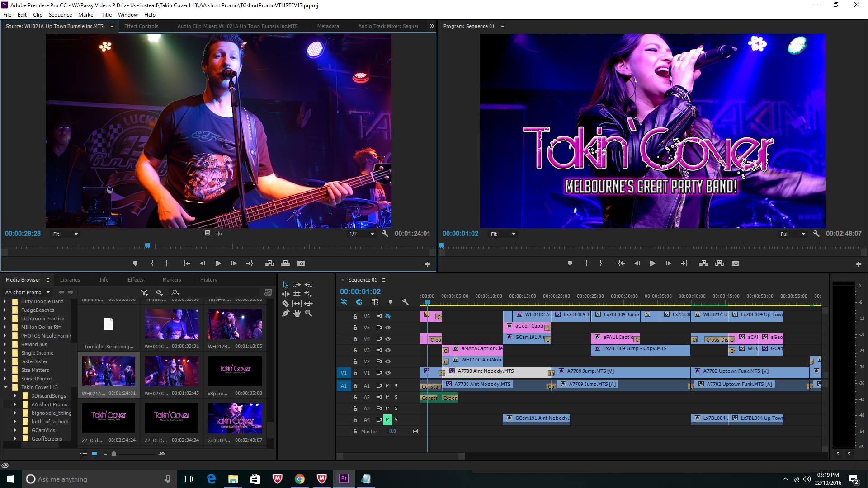The image size is (868, 488).
Task: Open the Marker menu
Action: [86, 14]
